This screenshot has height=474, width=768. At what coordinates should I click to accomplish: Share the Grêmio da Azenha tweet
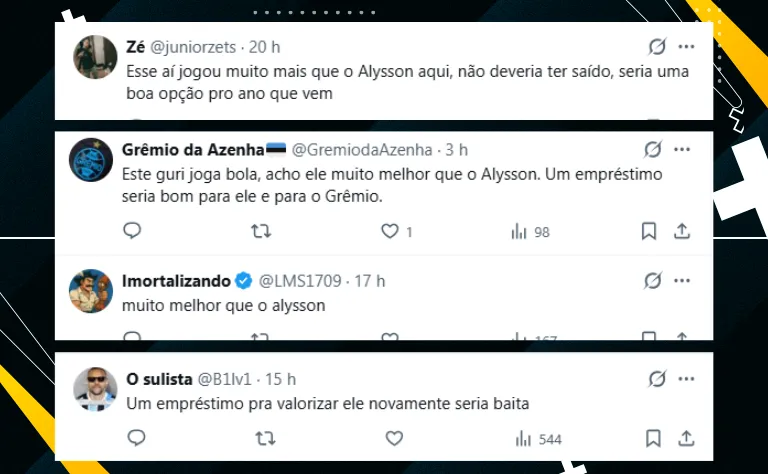(683, 231)
